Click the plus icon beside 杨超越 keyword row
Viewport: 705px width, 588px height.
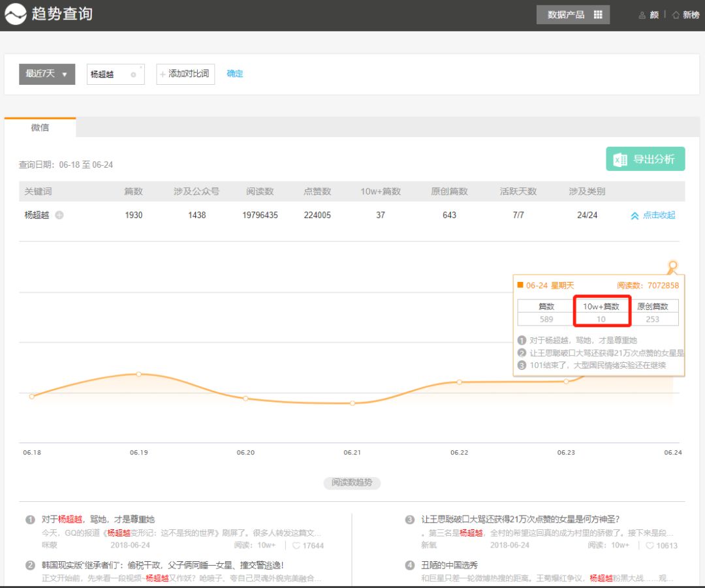(59, 215)
